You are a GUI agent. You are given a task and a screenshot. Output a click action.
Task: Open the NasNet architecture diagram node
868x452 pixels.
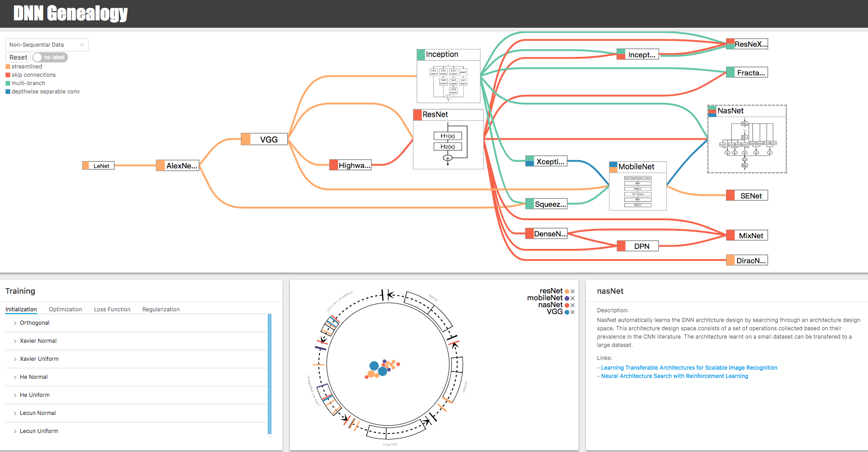click(x=747, y=139)
